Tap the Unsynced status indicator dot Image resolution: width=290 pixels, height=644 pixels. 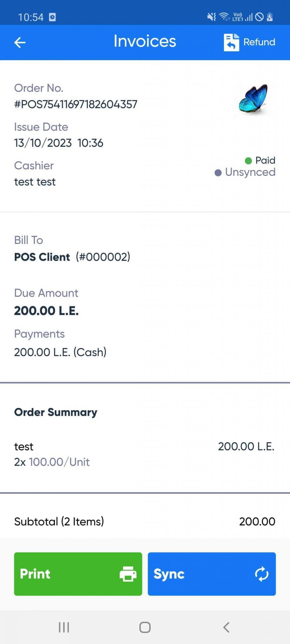218,172
